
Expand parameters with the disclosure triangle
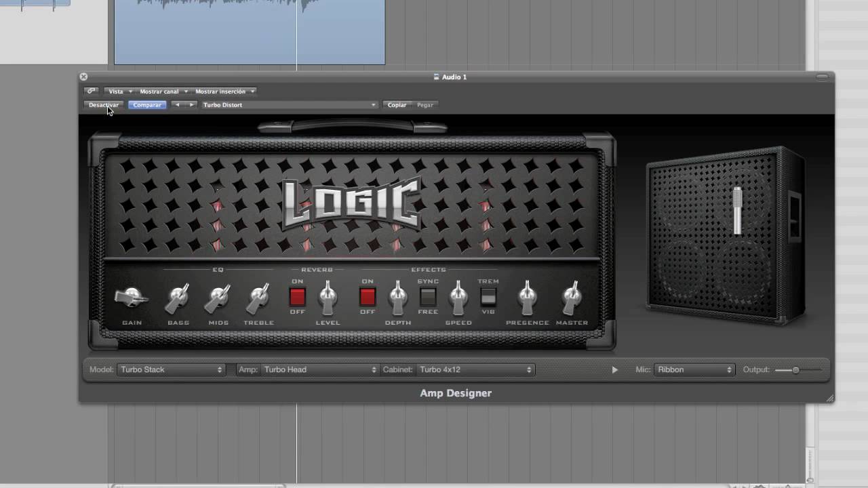point(615,370)
